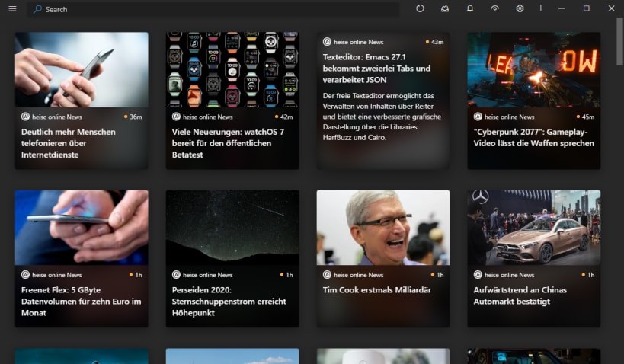Click the '43m' timestamp
Image resolution: width=624 pixels, height=364 pixels.
[x=437, y=42]
